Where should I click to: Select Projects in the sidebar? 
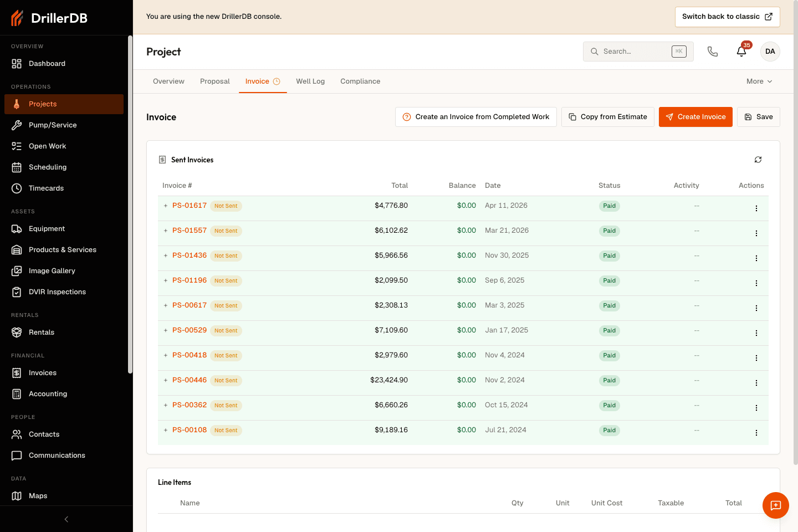64,104
